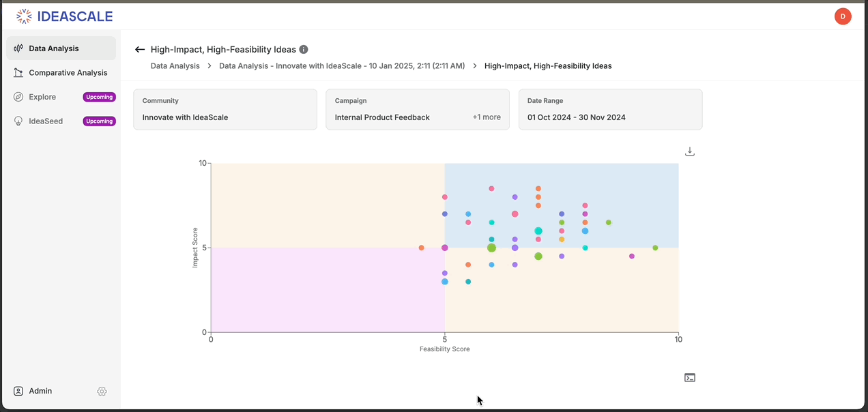
Task: Click the IdeaSeed lightbulb icon
Action: tap(18, 121)
